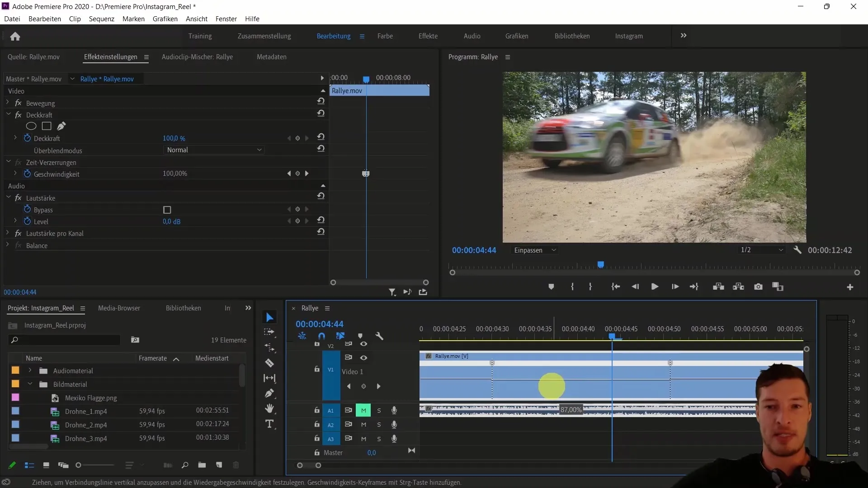Show more workspaces overflow arrow
868x488 pixels.
pos(684,35)
